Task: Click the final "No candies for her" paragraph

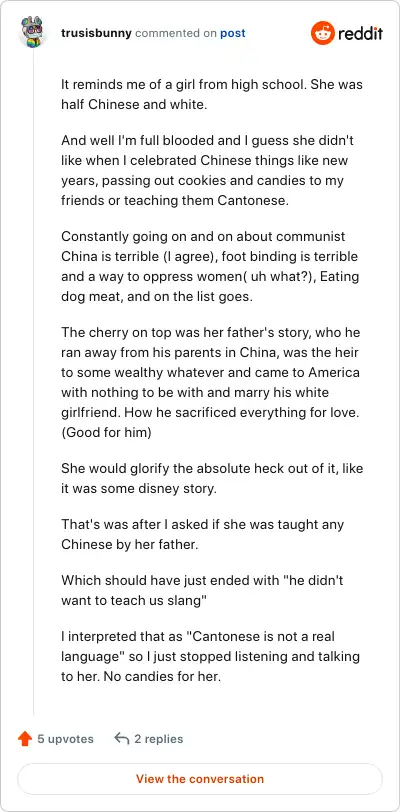Action: (x=210, y=656)
